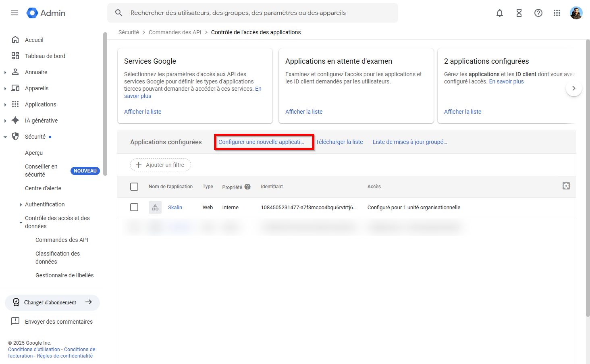This screenshot has height=364, width=590.
Task: Check the checkbox on the Skalin row
Action: coord(134,207)
